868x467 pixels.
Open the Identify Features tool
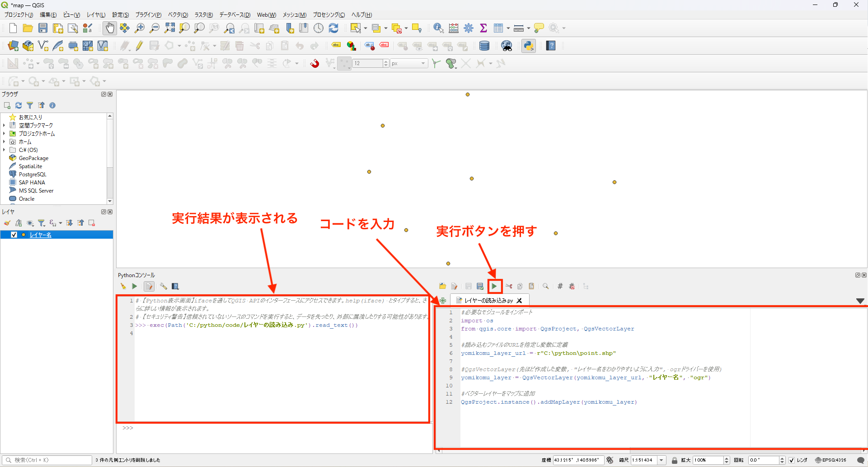[x=437, y=28]
